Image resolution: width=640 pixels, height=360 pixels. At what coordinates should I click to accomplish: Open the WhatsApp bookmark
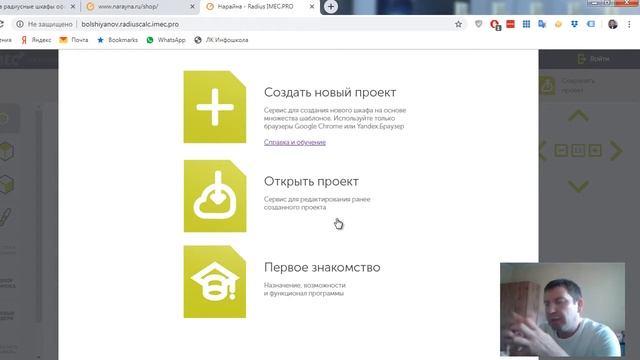[x=166, y=40]
